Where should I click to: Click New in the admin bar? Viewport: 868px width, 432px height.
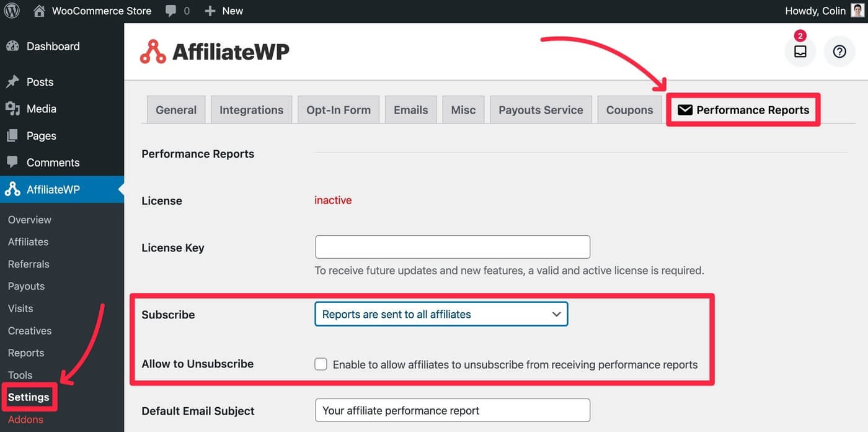(x=232, y=11)
